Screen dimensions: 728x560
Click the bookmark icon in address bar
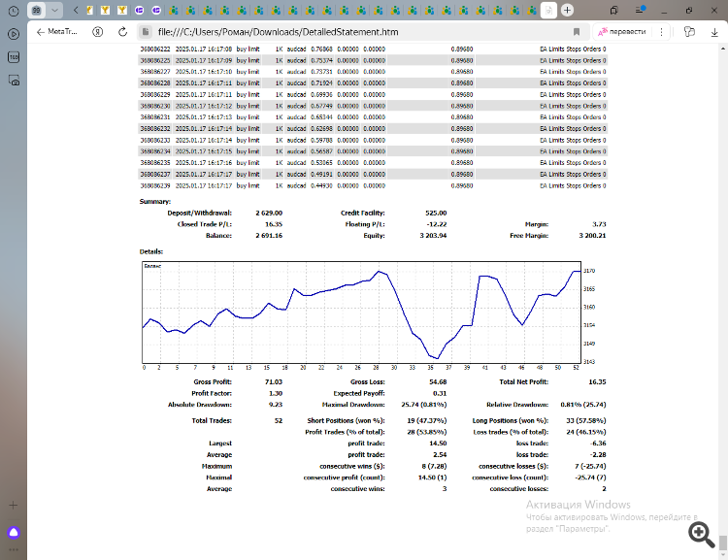click(577, 32)
